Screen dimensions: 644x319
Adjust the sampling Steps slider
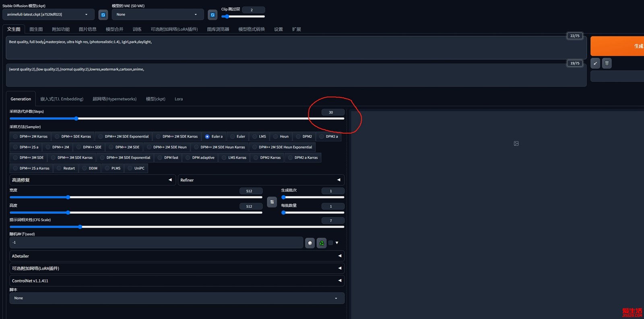(x=177, y=118)
